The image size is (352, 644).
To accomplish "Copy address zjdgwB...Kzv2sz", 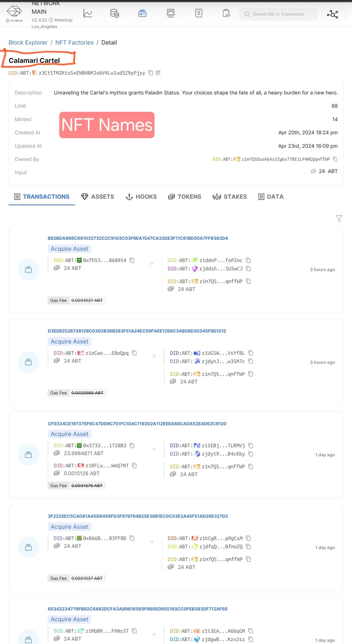I will click(251, 639).
